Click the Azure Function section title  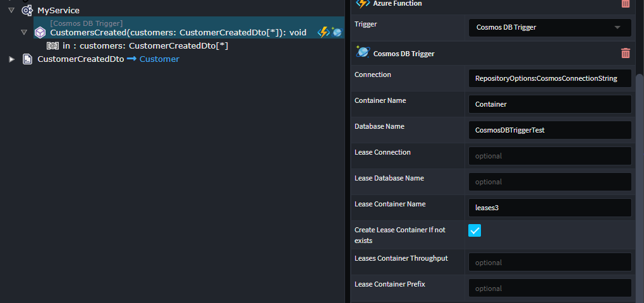tap(397, 3)
